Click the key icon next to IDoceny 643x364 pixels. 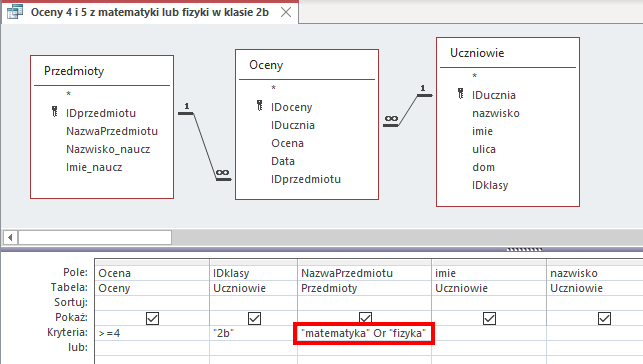(260, 106)
